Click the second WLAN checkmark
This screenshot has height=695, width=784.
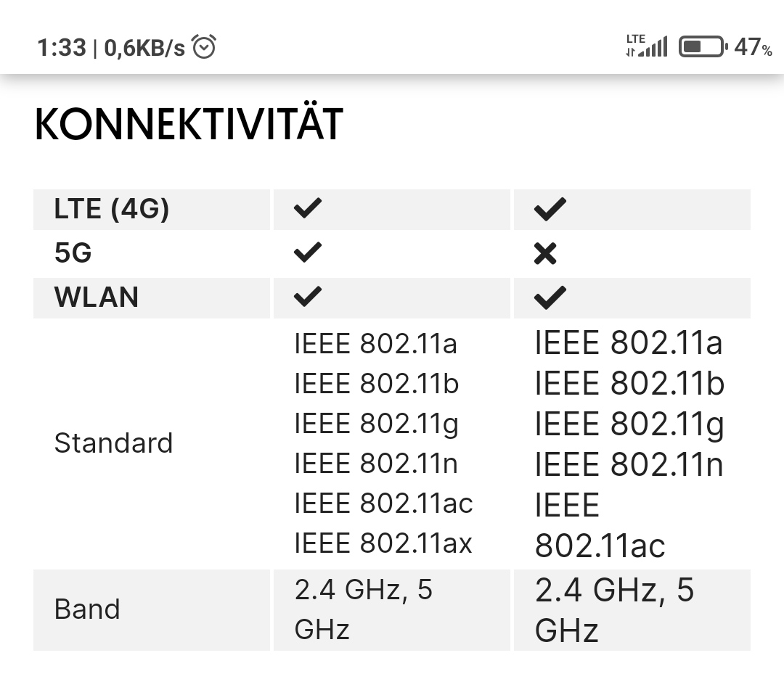tap(550, 297)
